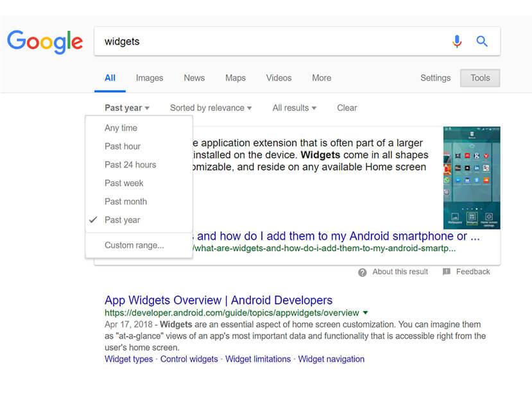532x393 pixels.
Task: Open the Past year time filter dropdown
Action: coord(126,108)
